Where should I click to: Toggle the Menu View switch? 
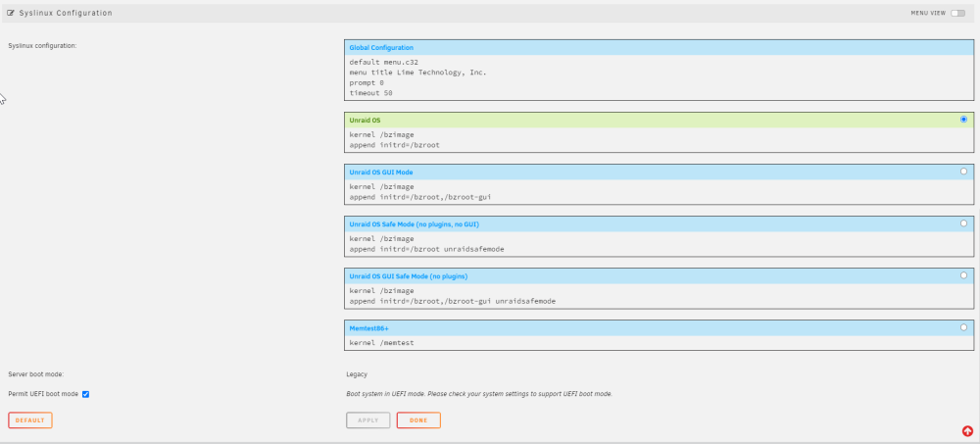(957, 13)
